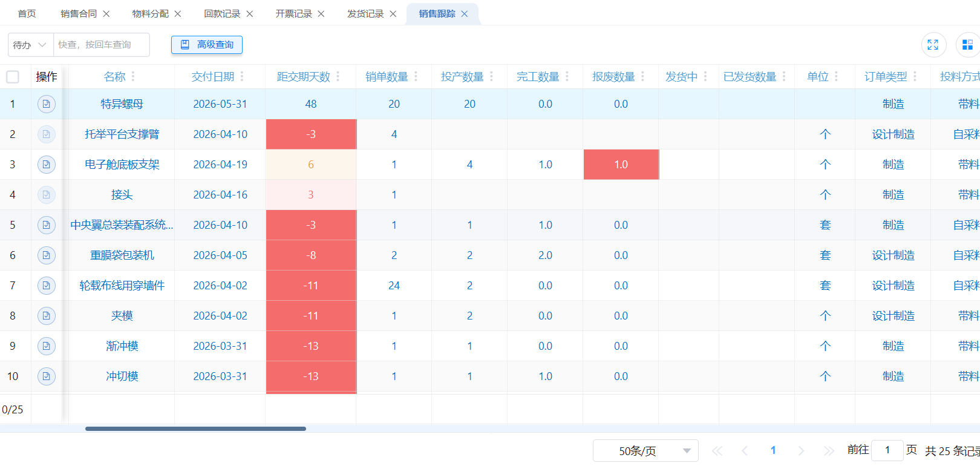Close the 物料分配 tab

178,14
